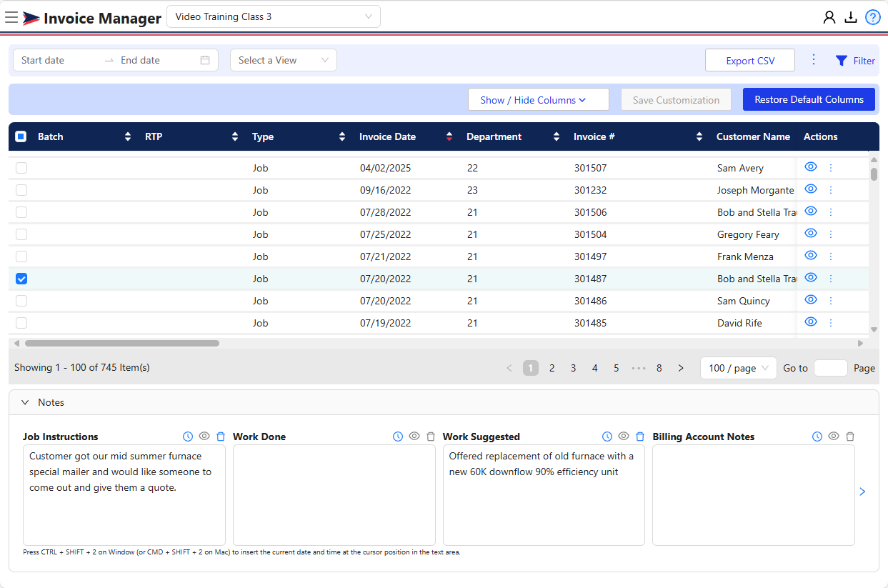Show Work Suggested note history clock
The width and height of the screenshot is (888, 588).
coord(607,437)
